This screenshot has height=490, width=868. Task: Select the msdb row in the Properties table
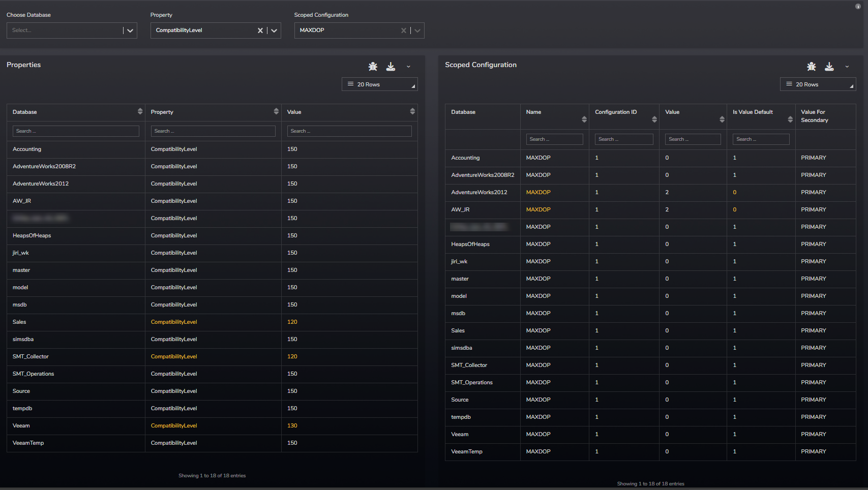click(x=212, y=305)
